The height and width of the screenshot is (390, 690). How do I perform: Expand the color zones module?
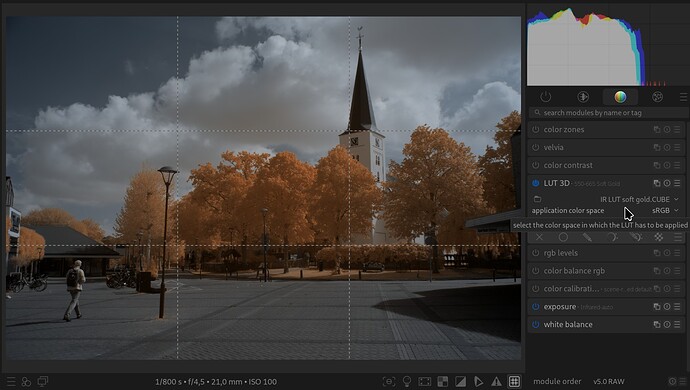tap(564, 129)
